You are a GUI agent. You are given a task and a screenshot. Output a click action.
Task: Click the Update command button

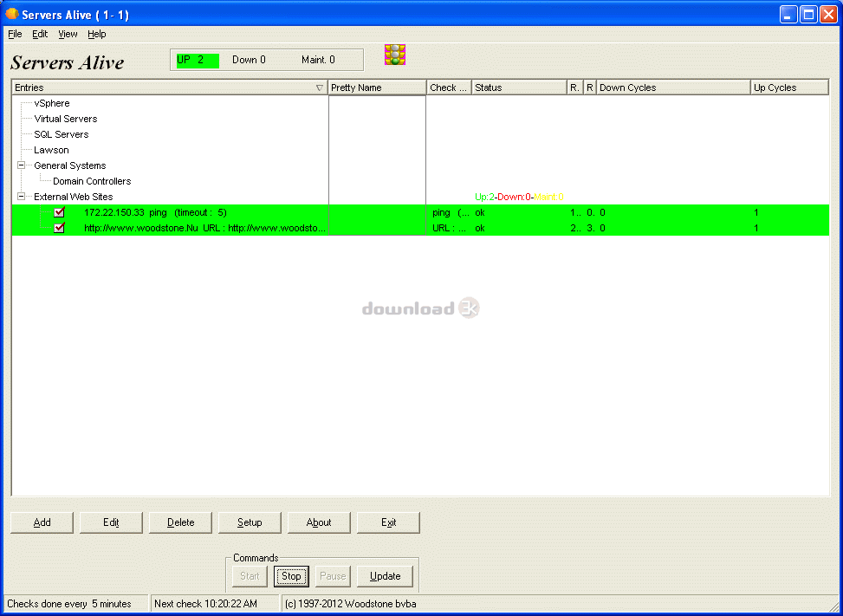pos(386,576)
